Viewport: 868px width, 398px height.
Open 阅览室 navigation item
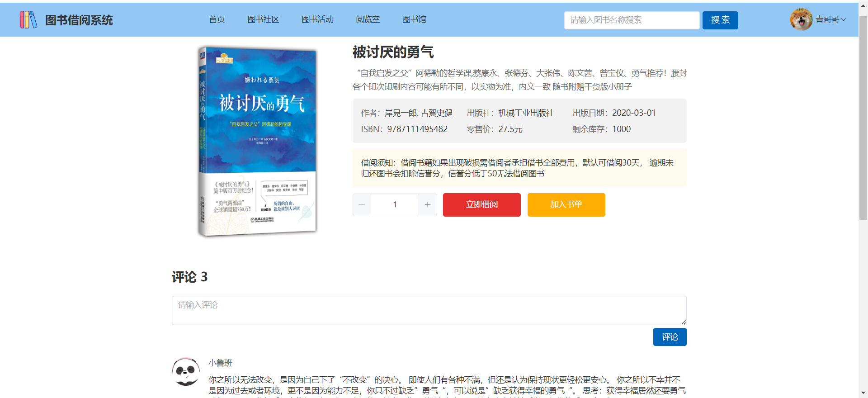point(368,19)
